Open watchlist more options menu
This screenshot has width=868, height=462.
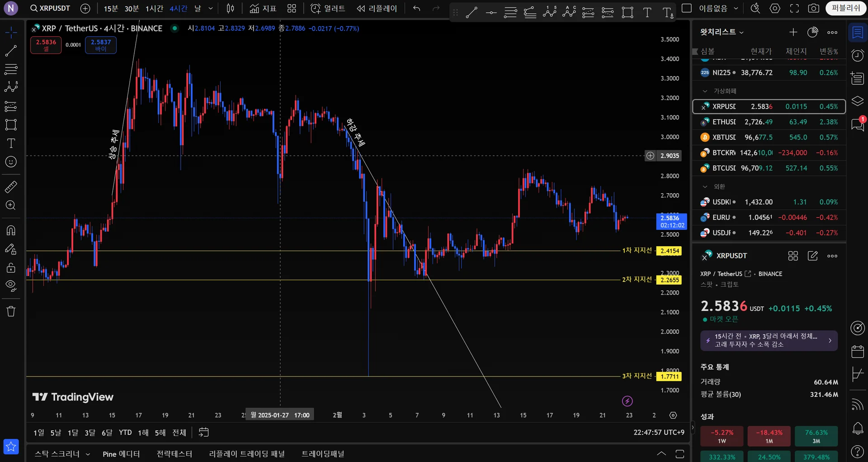point(832,32)
